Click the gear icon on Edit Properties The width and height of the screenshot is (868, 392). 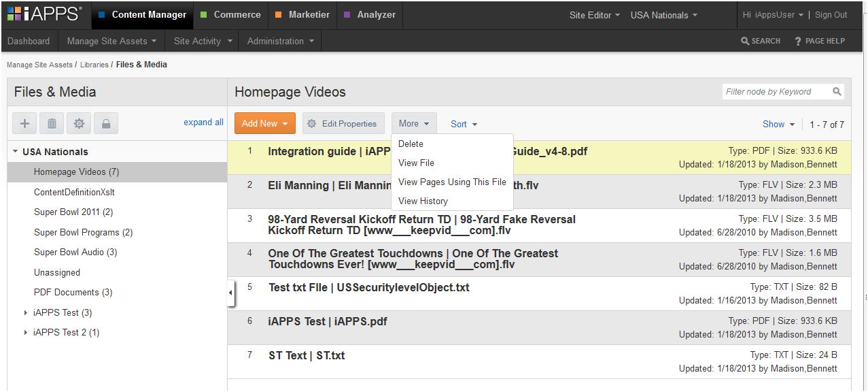click(x=312, y=124)
